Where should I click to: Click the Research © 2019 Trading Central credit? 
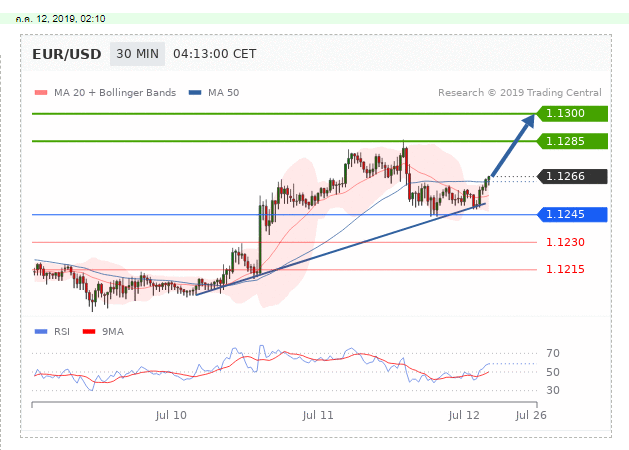coord(520,93)
